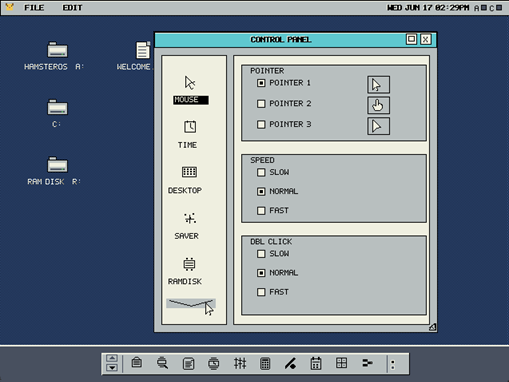Launch the search magnifier app in dock

162,363
